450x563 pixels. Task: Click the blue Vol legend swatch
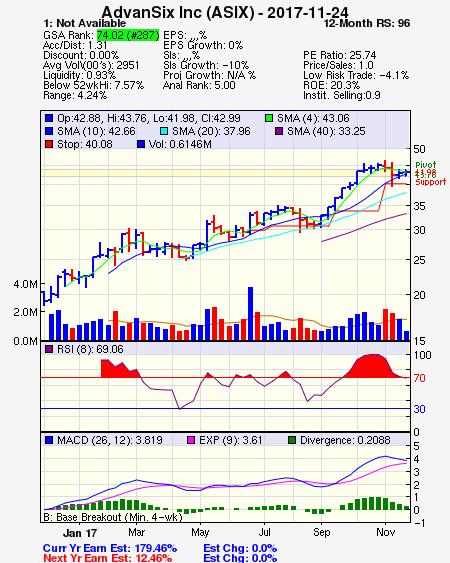(x=141, y=144)
